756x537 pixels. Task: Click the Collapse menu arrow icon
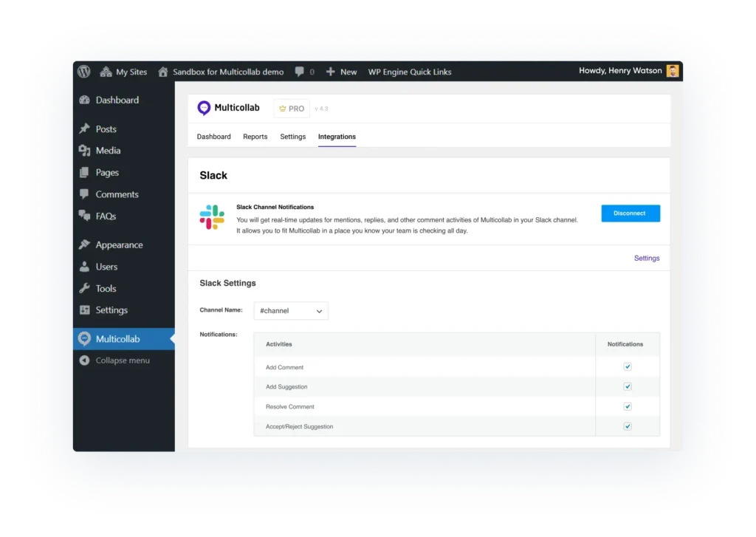[84, 360]
